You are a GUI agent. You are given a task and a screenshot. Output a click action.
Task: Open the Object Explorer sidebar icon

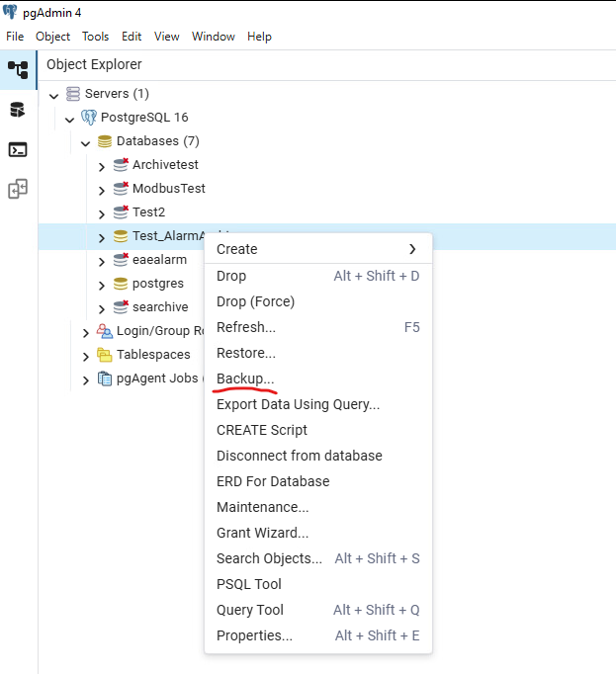pos(18,70)
